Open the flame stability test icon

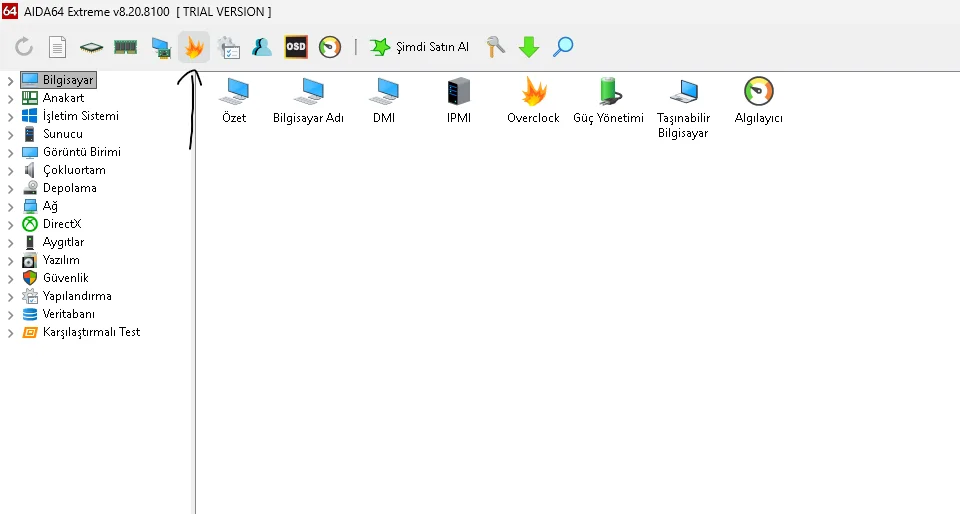(194, 47)
